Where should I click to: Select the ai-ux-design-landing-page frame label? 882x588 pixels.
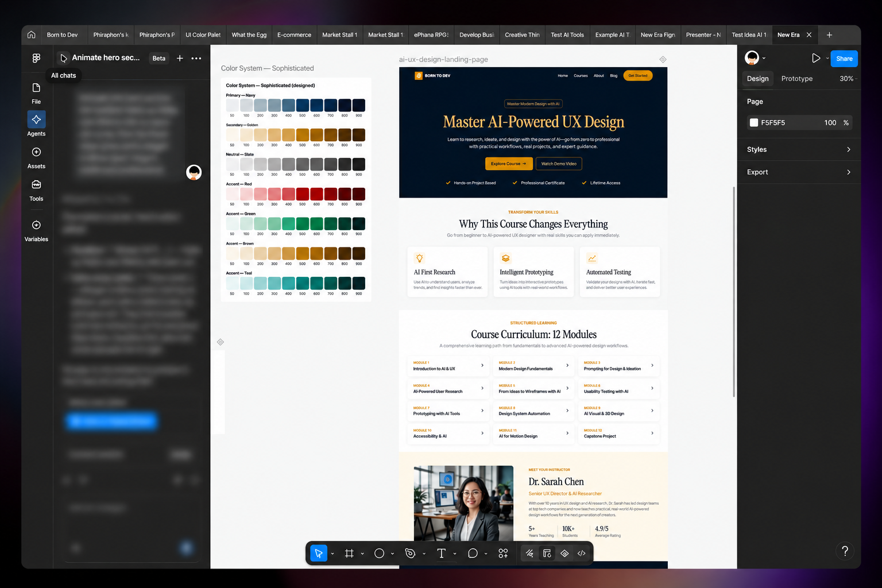click(443, 59)
